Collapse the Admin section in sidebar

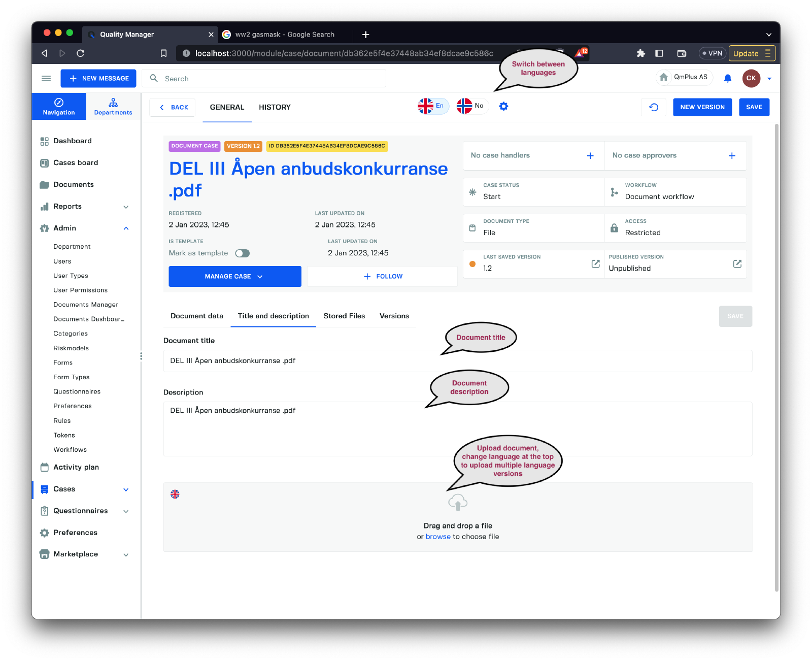tap(126, 228)
